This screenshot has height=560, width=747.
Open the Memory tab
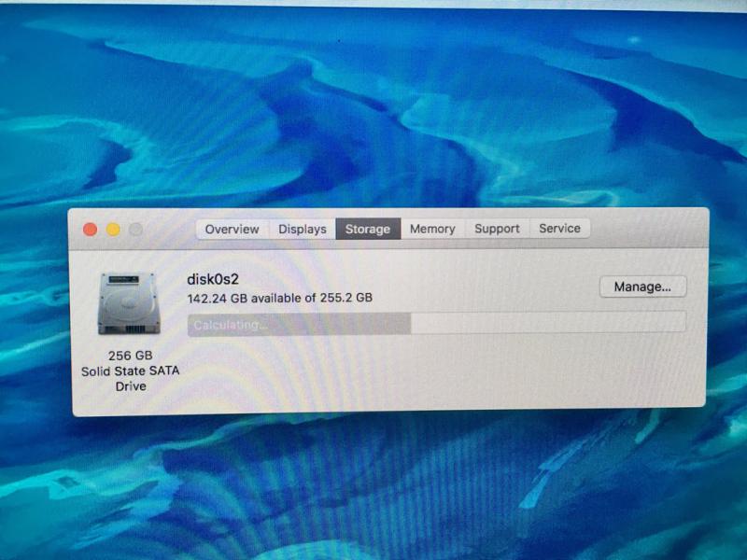tap(432, 229)
